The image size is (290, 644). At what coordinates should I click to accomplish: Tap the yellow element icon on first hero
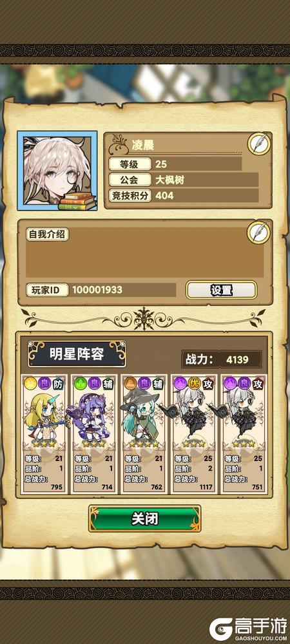30,383
